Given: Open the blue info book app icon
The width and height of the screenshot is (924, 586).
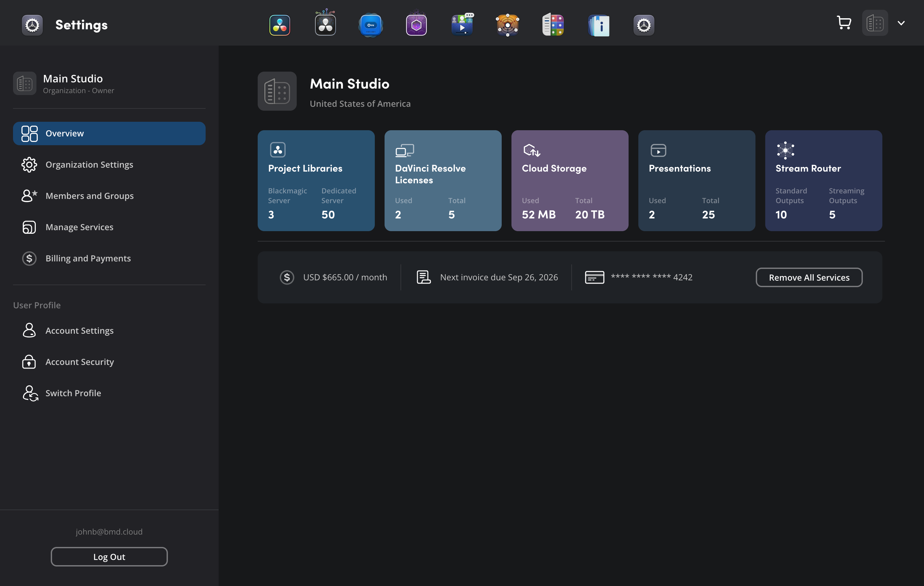Looking at the screenshot, I should [x=599, y=25].
